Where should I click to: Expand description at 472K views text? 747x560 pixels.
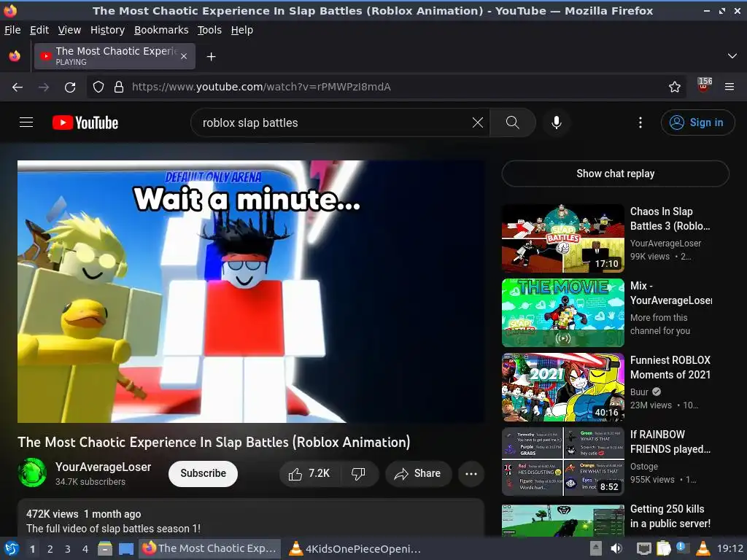[x=83, y=514]
